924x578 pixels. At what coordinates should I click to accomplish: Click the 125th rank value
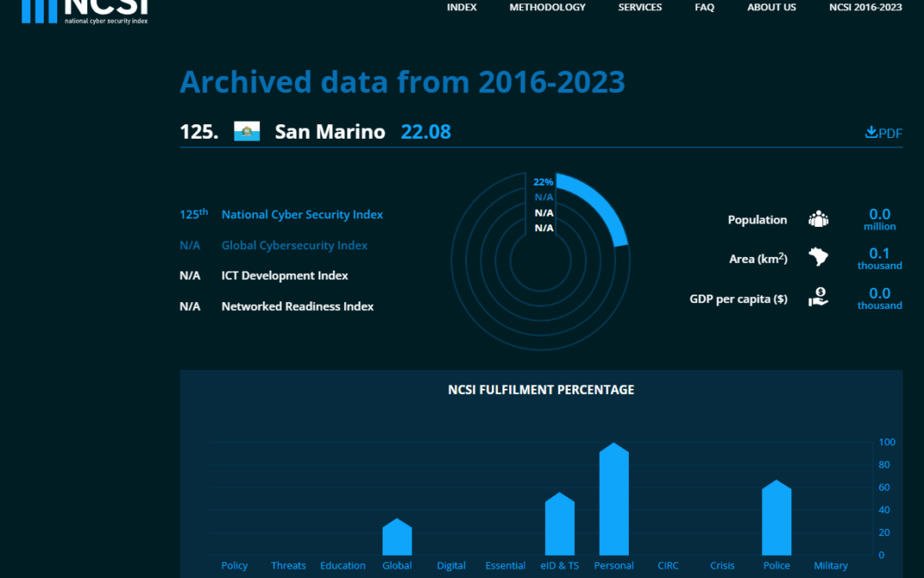tap(194, 213)
